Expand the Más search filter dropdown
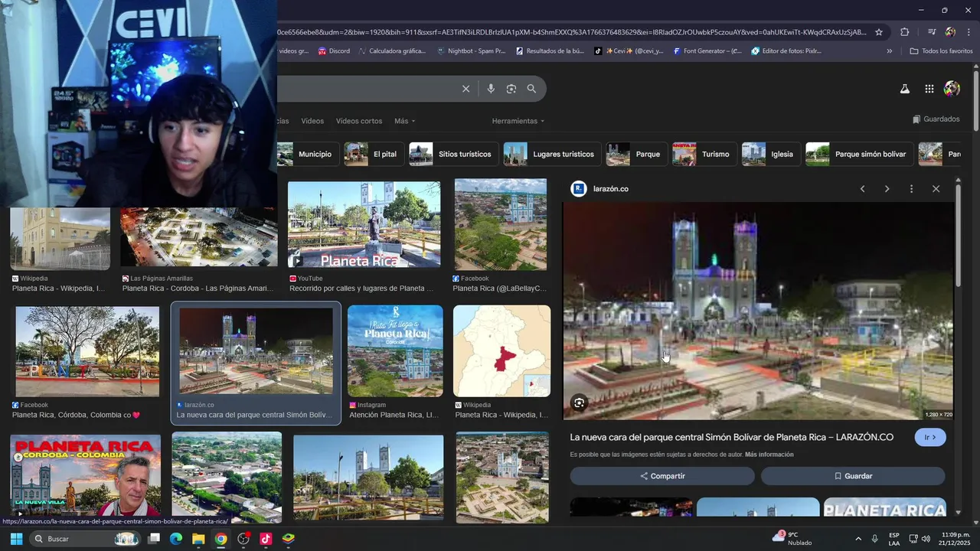 coord(405,121)
